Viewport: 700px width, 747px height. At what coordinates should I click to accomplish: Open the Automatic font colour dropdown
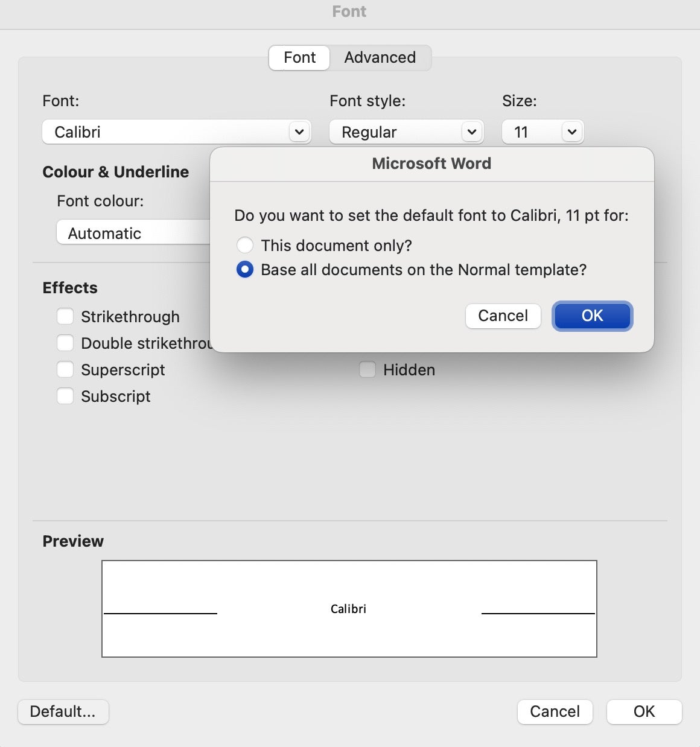tap(133, 233)
